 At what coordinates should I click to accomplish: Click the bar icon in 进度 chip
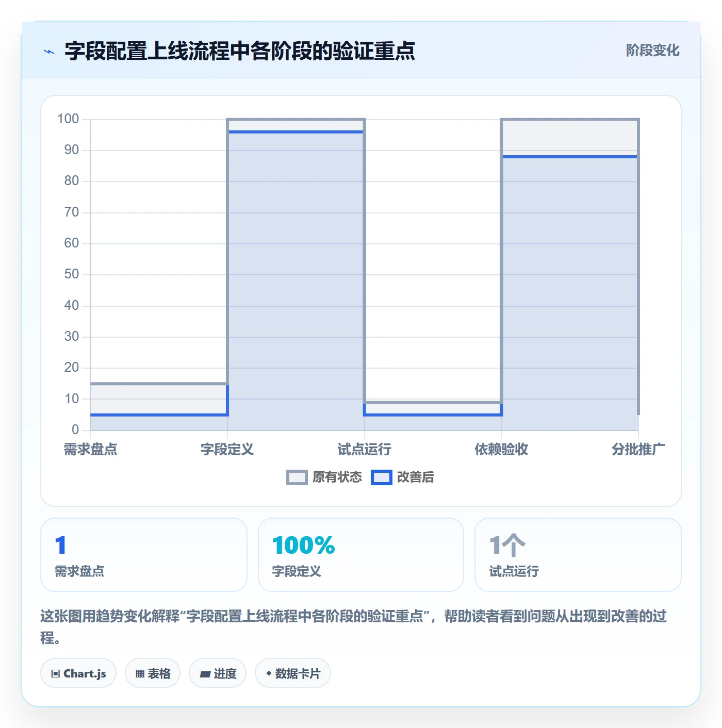coord(205,674)
